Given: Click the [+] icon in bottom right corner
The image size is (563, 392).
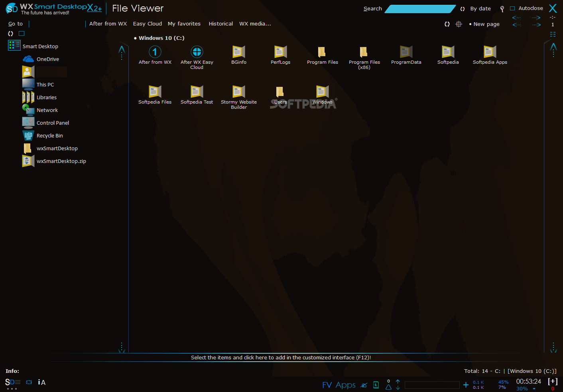Looking at the screenshot, I should (x=553, y=381).
